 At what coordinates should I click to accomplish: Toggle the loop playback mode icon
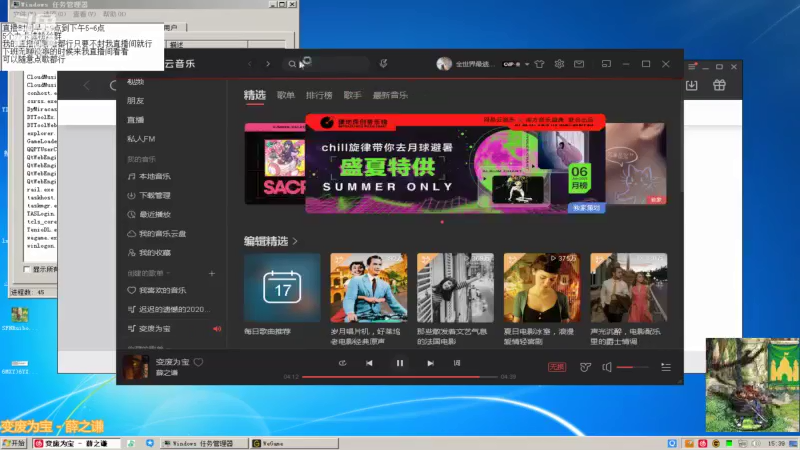(342, 363)
